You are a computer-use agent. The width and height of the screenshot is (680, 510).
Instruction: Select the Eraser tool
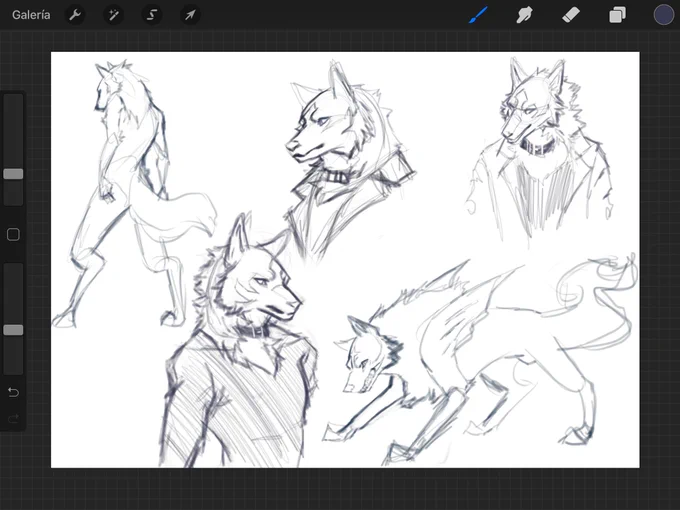tap(571, 15)
